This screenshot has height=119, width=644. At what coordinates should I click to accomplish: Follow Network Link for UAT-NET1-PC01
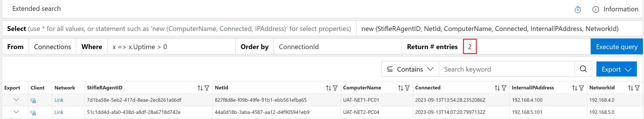pyautogui.click(x=59, y=100)
